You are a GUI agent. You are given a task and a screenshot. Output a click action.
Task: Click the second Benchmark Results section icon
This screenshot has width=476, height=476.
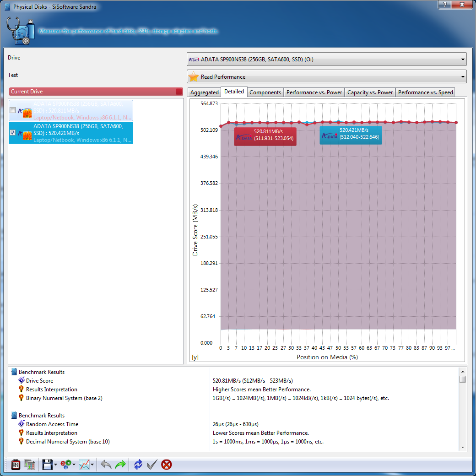[x=14, y=415]
